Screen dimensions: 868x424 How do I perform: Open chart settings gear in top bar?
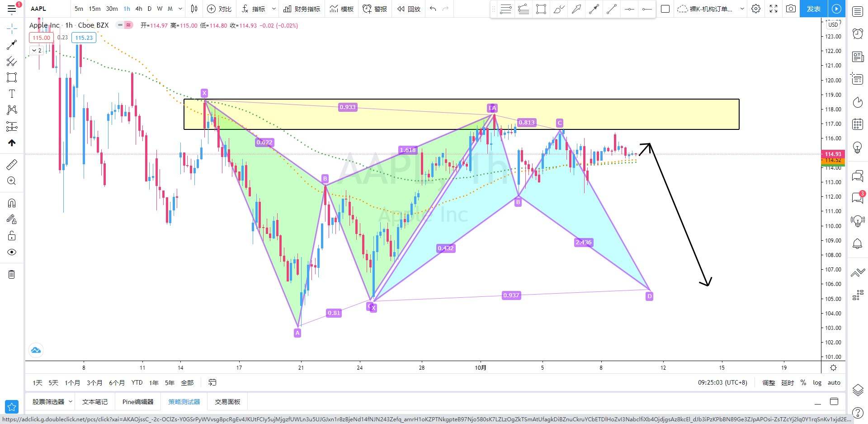[x=756, y=9]
